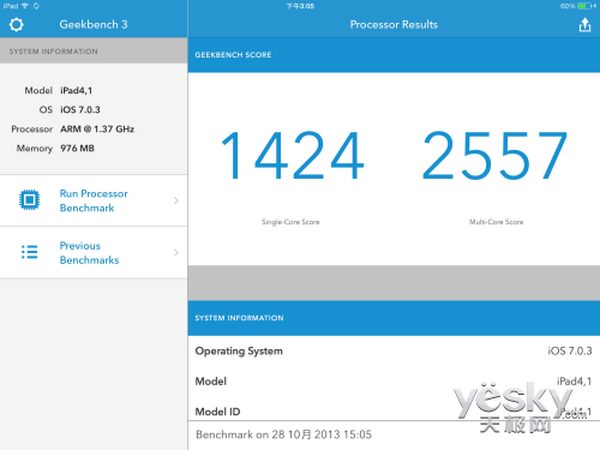
Task: Select sidebar Model value iPad4,1
Action: click(76, 91)
